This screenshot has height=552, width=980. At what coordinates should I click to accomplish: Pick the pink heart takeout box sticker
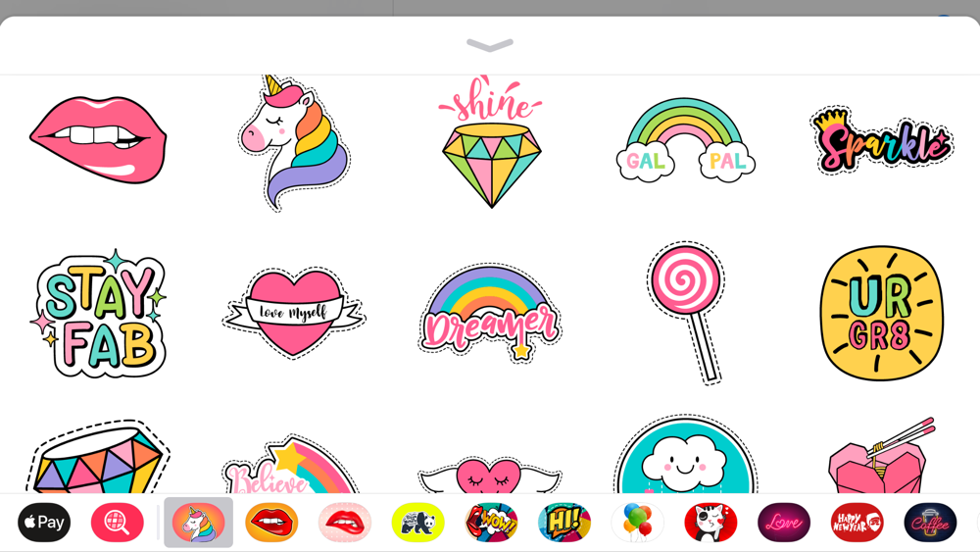tap(881, 456)
